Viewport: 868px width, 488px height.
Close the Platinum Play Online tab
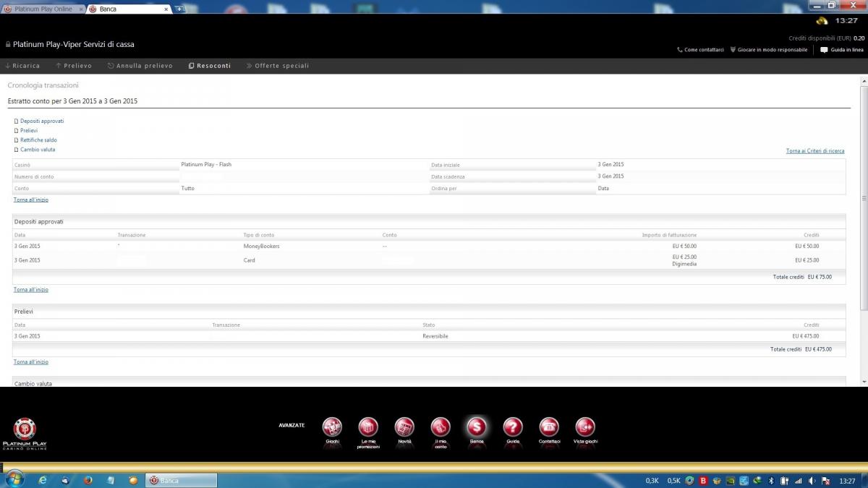coord(81,9)
